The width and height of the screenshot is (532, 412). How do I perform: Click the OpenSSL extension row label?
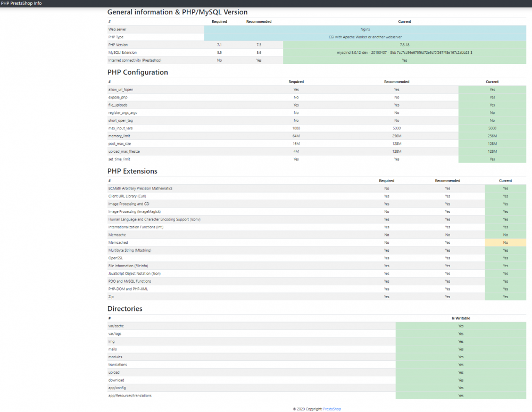tap(115, 258)
